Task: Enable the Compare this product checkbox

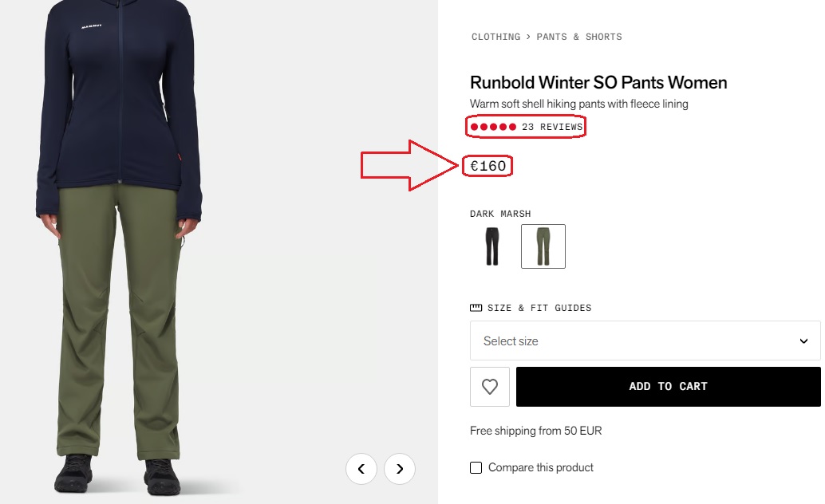Action: coord(476,467)
